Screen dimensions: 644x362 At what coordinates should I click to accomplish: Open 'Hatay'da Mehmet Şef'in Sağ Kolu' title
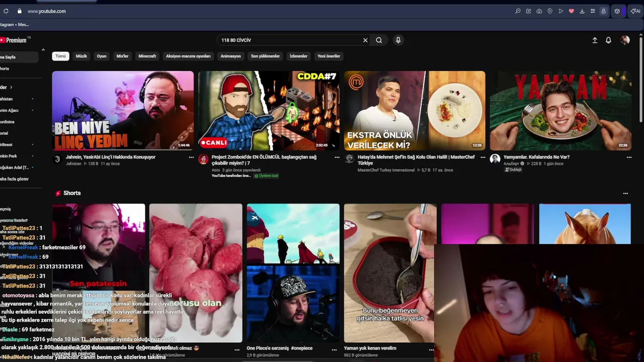point(416,160)
